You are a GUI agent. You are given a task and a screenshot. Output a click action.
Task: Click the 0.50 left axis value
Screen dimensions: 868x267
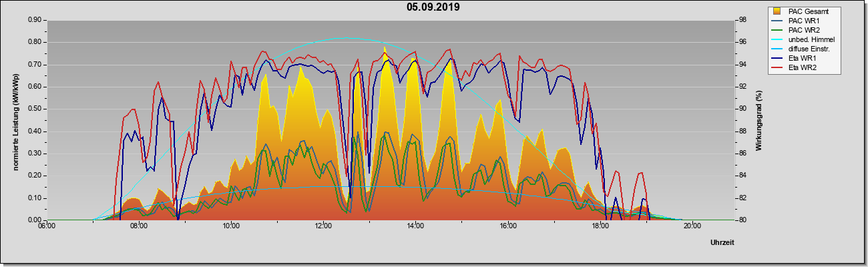click(35, 109)
